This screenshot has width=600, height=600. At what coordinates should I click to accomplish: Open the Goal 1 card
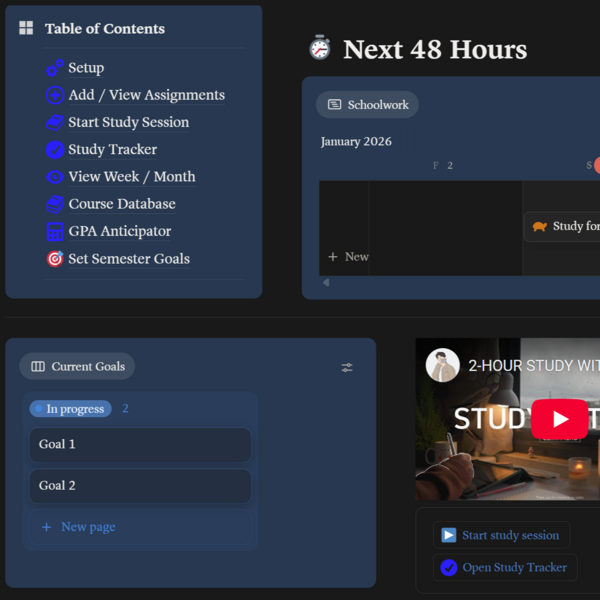[140, 445]
